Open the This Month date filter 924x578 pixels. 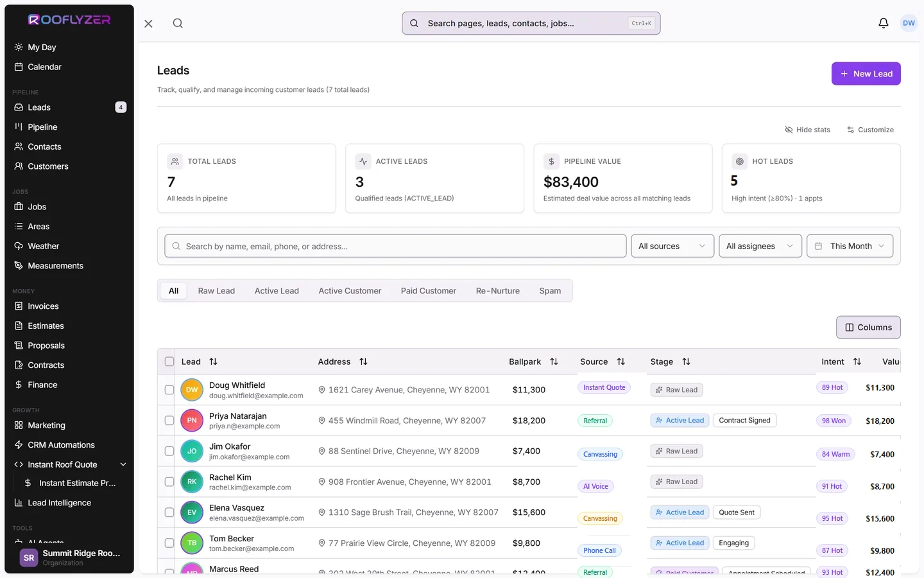tap(850, 246)
